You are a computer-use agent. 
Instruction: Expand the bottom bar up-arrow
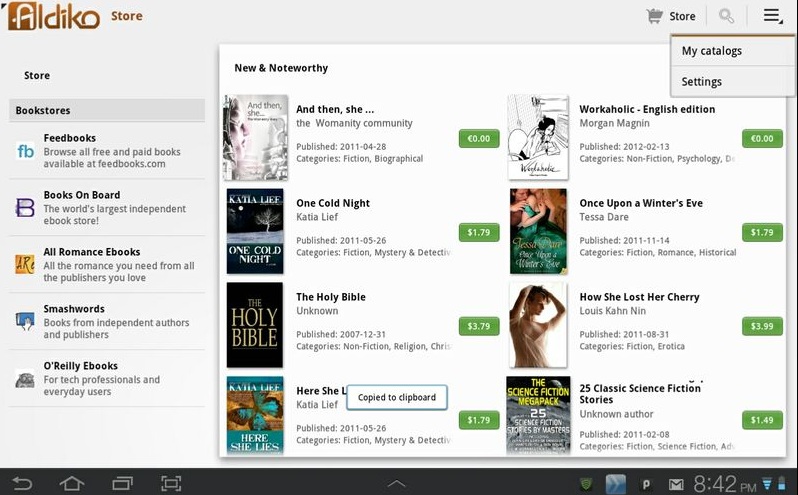coord(396,483)
